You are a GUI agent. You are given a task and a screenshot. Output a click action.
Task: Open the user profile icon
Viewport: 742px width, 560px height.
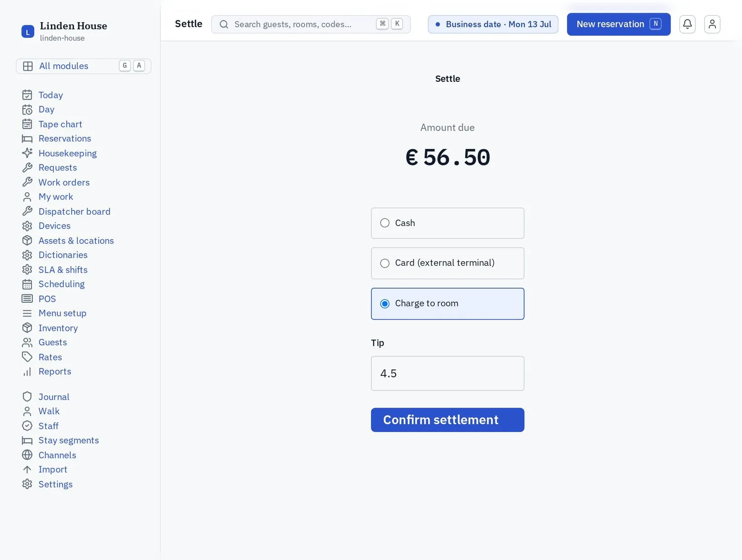point(712,24)
